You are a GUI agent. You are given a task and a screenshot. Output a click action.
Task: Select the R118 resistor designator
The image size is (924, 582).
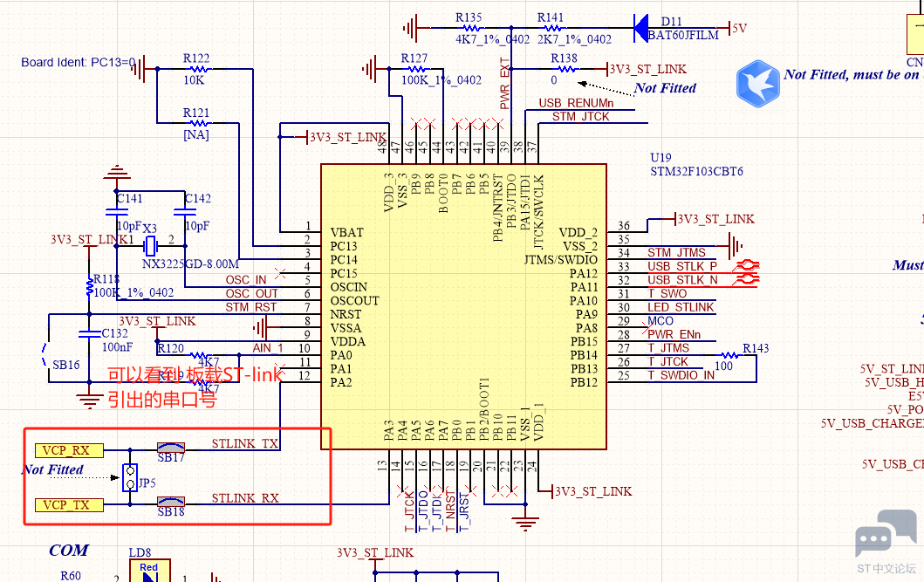(106, 278)
